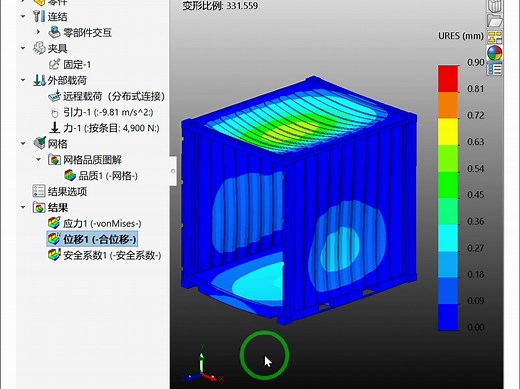The width and height of the screenshot is (520, 389).
Task: Click the legend value 0.45
Action: (x=476, y=195)
